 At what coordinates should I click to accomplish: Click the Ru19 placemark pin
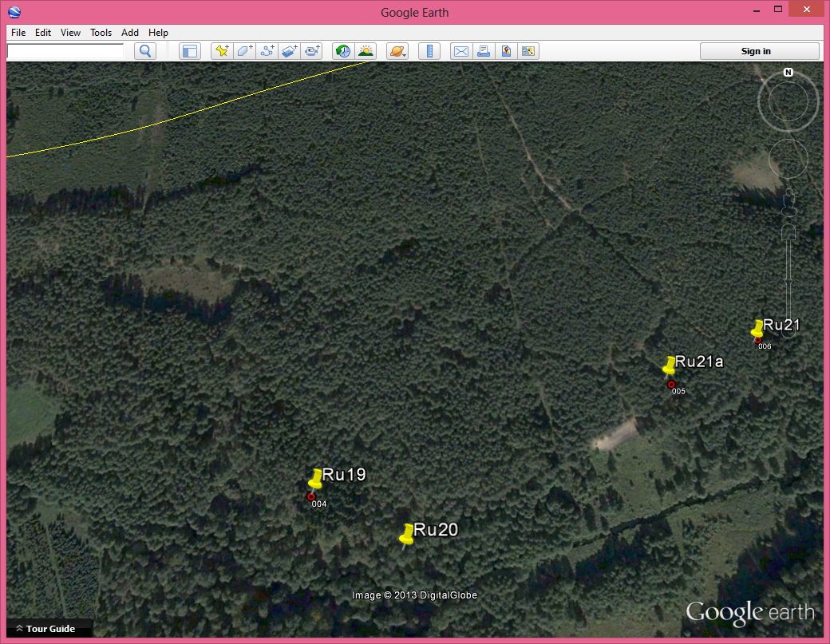(x=315, y=480)
